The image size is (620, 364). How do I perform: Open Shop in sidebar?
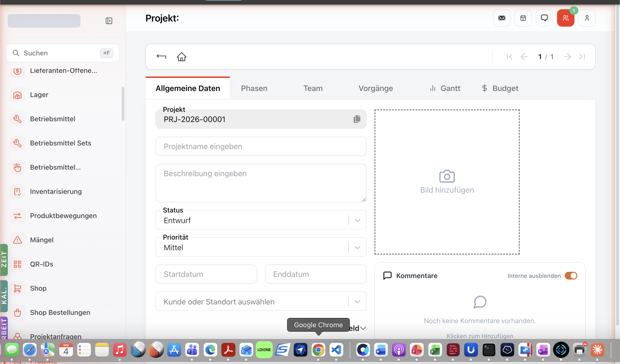pyautogui.click(x=63, y=288)
